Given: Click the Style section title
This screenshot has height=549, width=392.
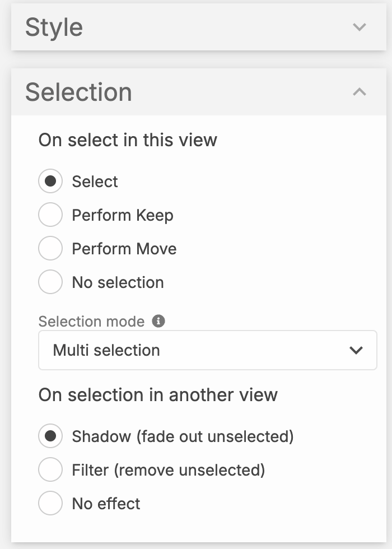Looking at the screenshot, I should tap(54, 27).
